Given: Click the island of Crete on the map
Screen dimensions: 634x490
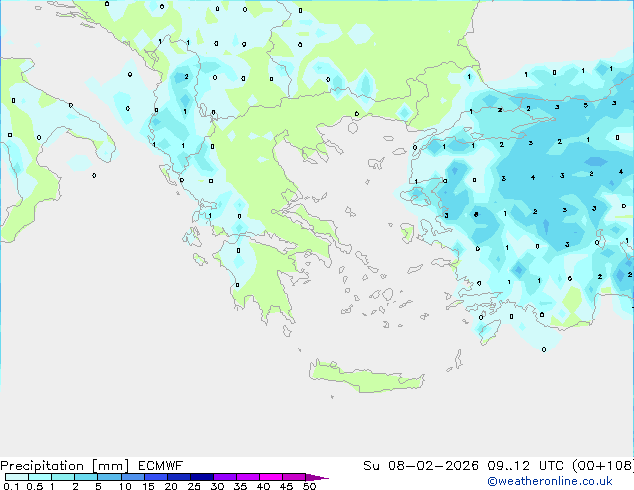Looking at the screenshot, I should tap(366, 378).
